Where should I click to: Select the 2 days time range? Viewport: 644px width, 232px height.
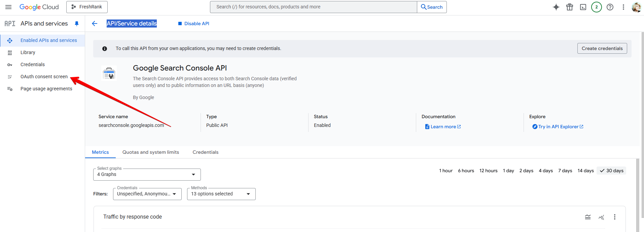click(x=526, y=171)
